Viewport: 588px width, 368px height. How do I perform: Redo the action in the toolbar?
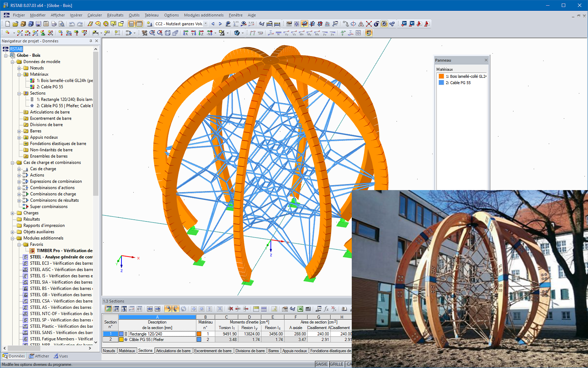coord(80,24)
